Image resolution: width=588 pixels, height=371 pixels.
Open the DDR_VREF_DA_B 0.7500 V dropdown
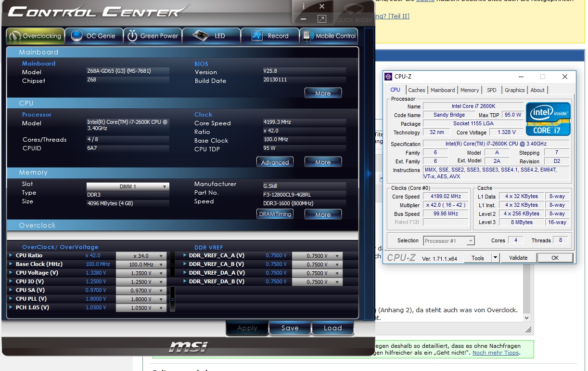pyautogui.click(x=317, y=282)
